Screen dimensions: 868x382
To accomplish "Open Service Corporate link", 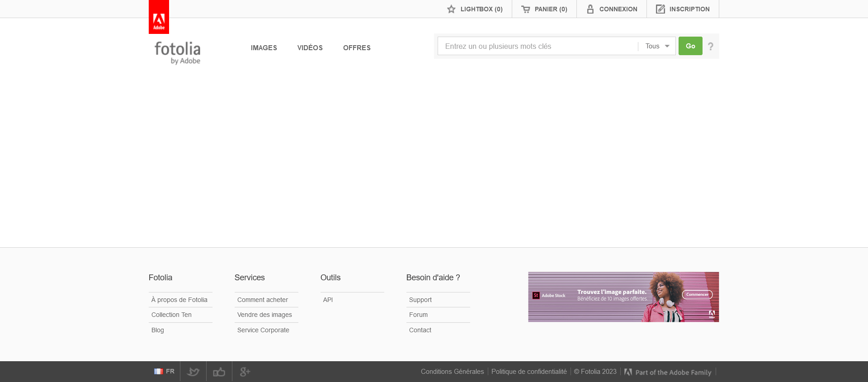I will (263, 330).
